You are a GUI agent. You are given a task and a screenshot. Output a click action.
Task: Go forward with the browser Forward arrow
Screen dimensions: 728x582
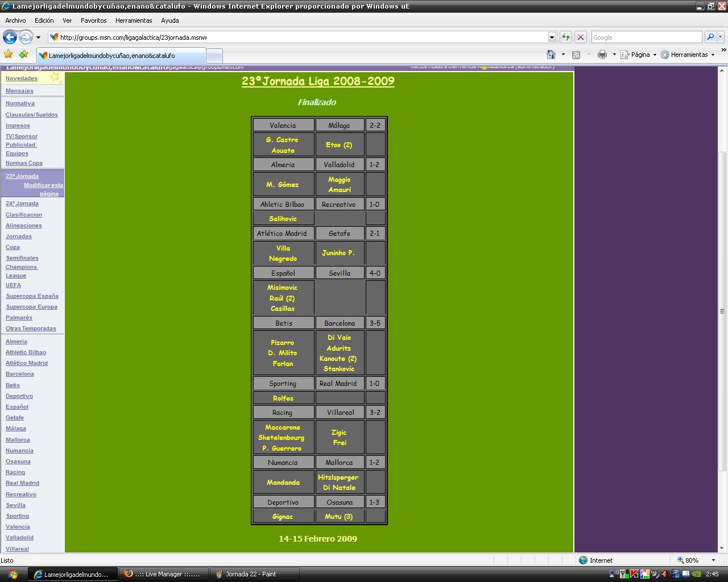(x=26, y=38)
